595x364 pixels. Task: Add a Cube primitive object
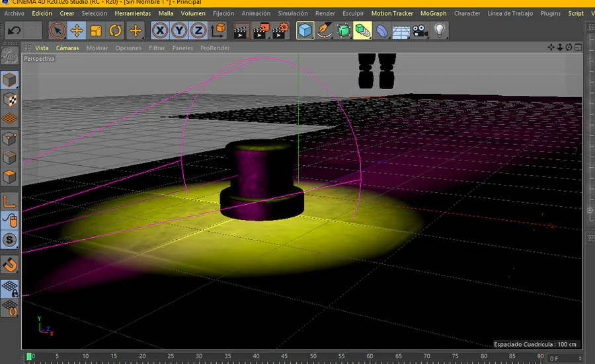pyautogui.click(x=305, y=30)
